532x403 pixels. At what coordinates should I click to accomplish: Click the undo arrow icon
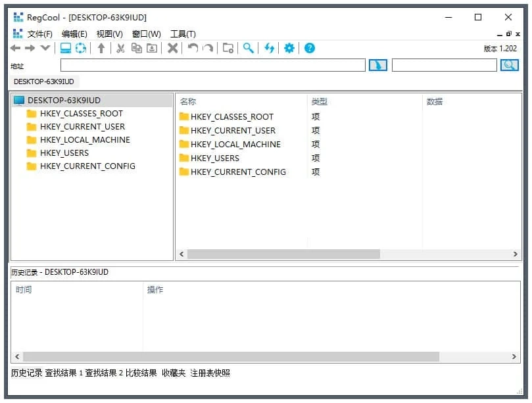coord(193,48)
